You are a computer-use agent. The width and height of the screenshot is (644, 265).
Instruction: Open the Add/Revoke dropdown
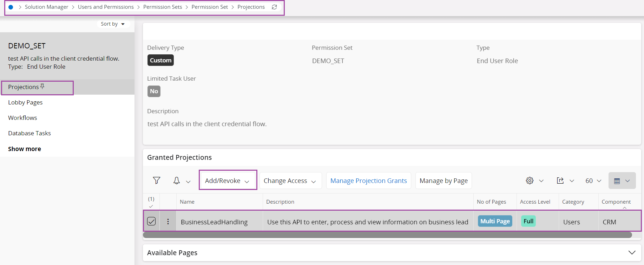[228, 181]
